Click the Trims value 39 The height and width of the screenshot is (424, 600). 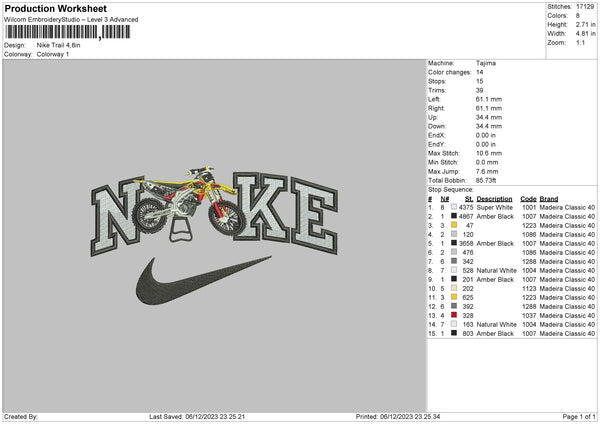479,90
